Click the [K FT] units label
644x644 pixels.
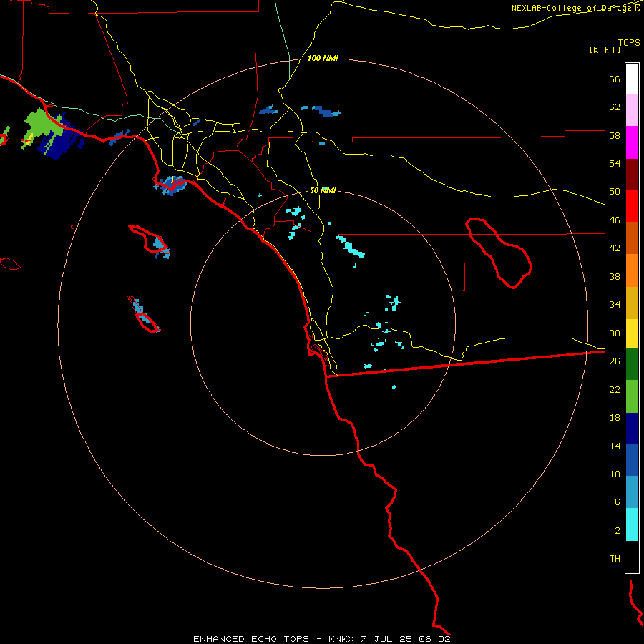pos(605,49)
